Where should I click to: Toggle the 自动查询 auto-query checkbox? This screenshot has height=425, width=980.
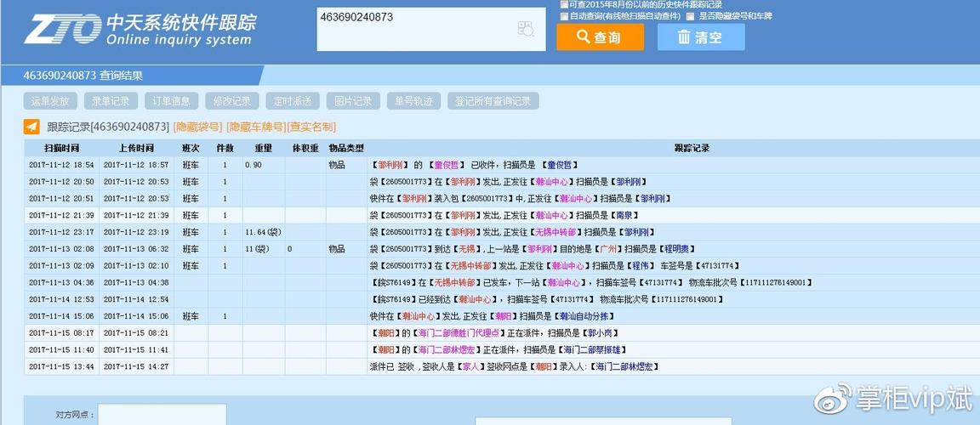564,15
